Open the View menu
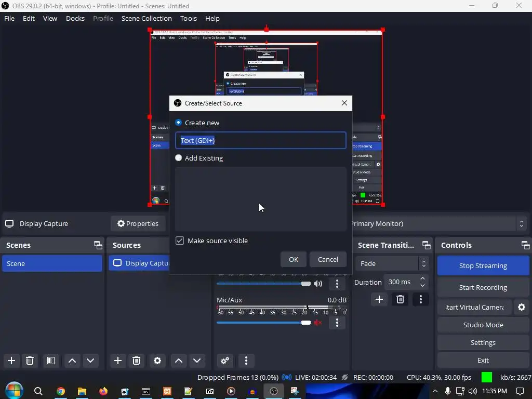Screen dimensions: 532x399 click(x=50, y=18)
